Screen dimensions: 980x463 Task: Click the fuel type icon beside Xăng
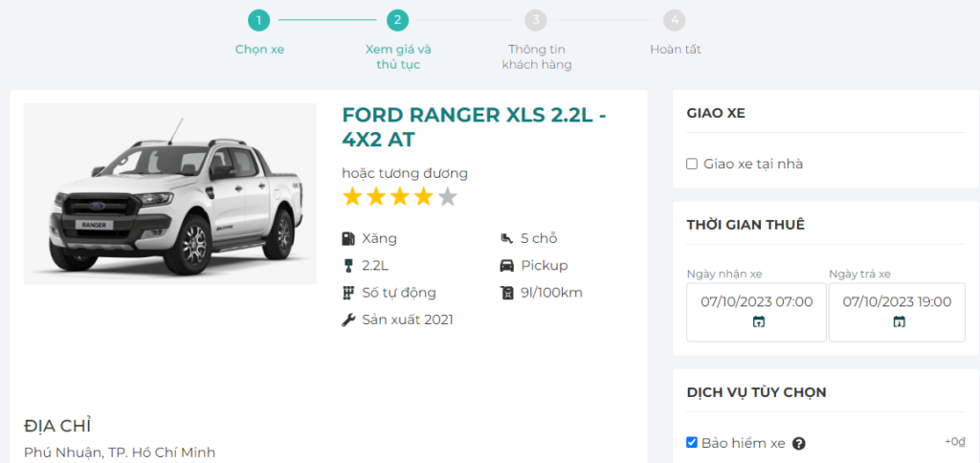[x=348, y=238]
